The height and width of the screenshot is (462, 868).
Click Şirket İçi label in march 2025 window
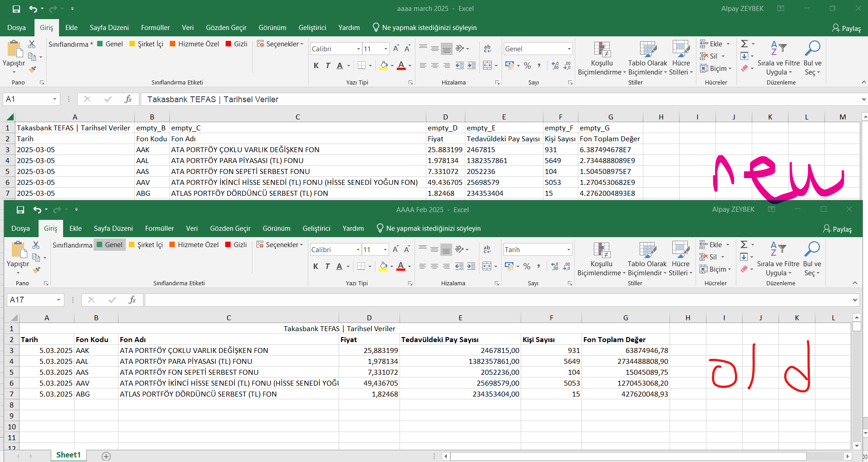pos(146,44)
